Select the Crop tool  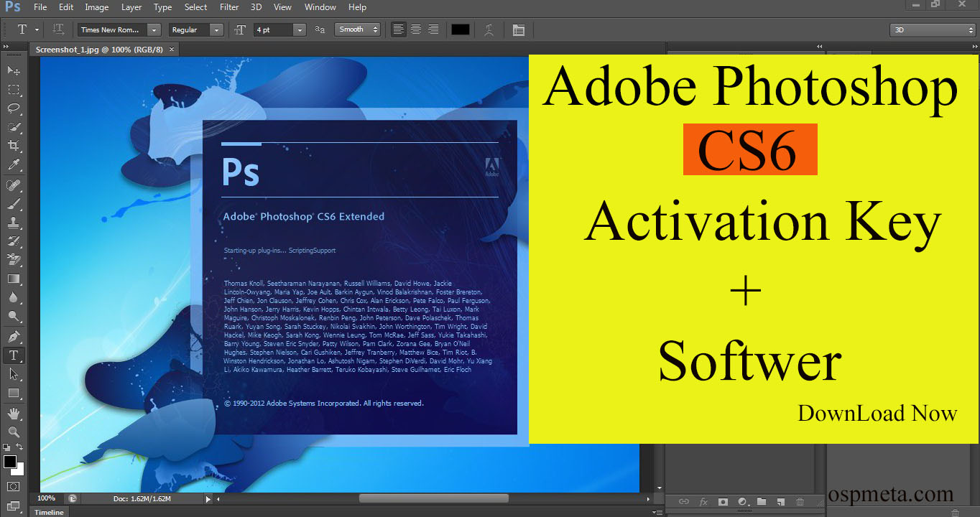point(13,146)
